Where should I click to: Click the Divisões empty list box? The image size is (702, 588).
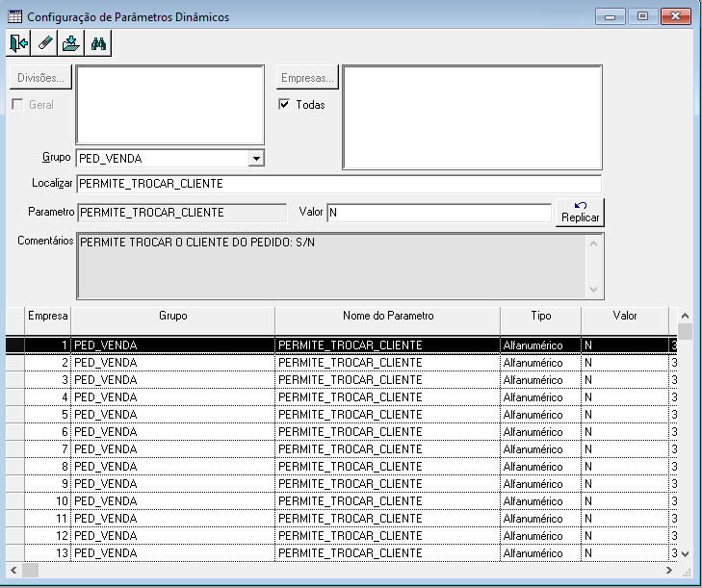tap(170, 105)
